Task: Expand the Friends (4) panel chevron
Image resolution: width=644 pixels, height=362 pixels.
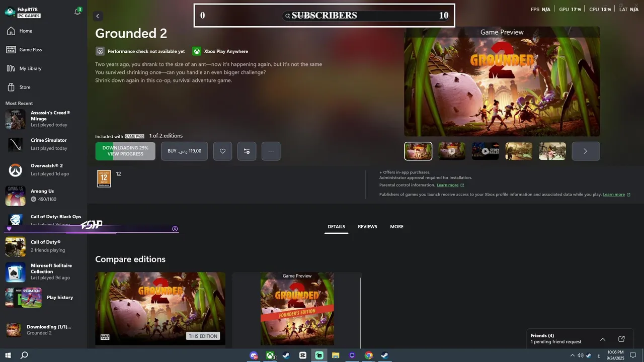Action: tap(603, 339)
